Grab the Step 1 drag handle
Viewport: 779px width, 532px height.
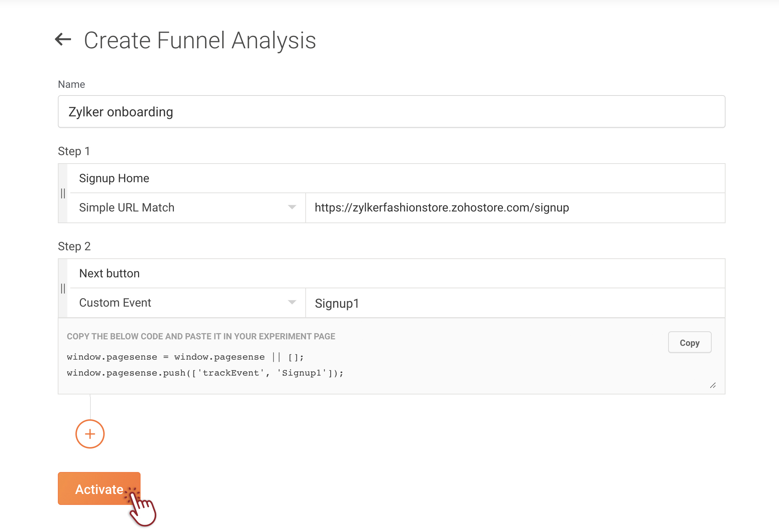pos(63,193)
